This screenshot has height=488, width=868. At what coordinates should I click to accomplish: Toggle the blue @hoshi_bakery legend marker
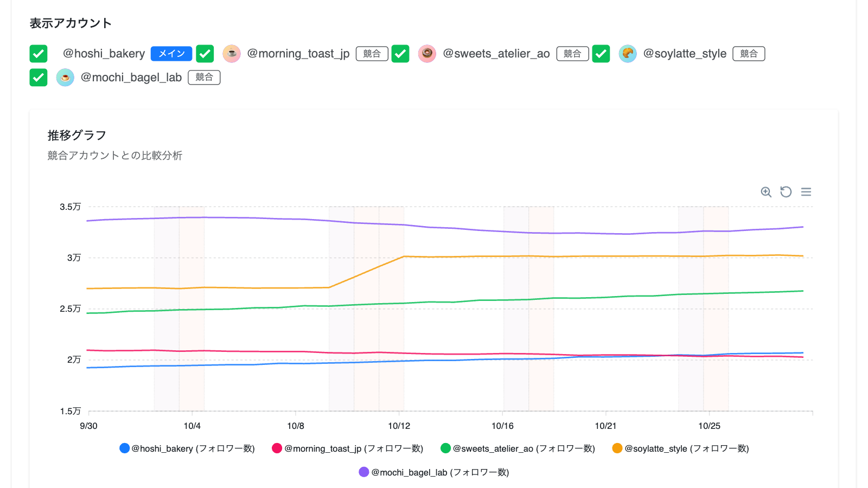tap(125, 448)
